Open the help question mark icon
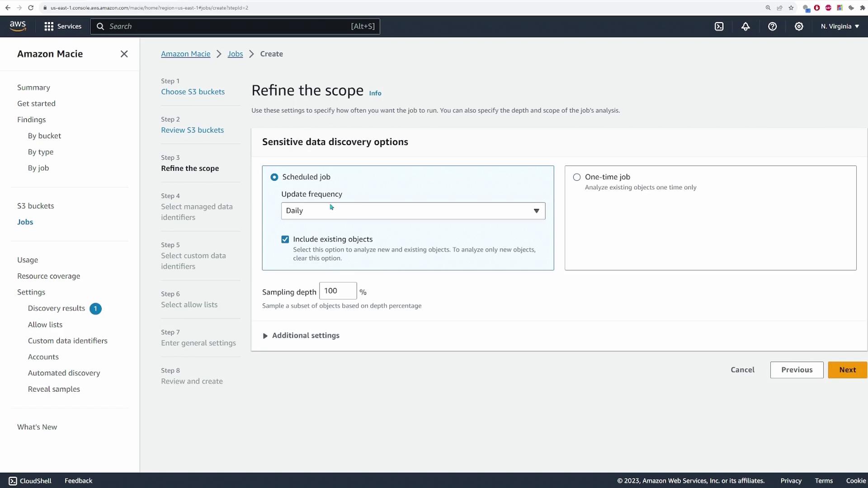 tap(772, 26)
